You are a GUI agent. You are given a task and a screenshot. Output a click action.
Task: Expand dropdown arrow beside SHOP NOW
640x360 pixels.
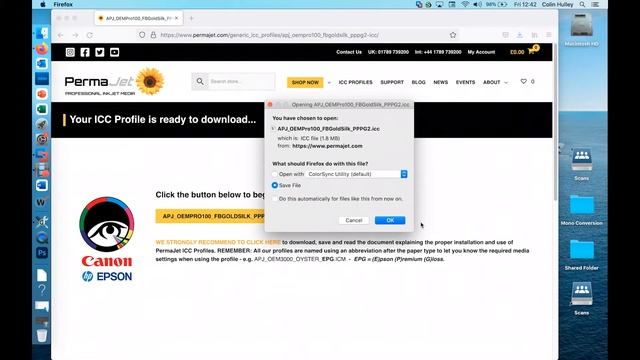[x=329, y=82]
